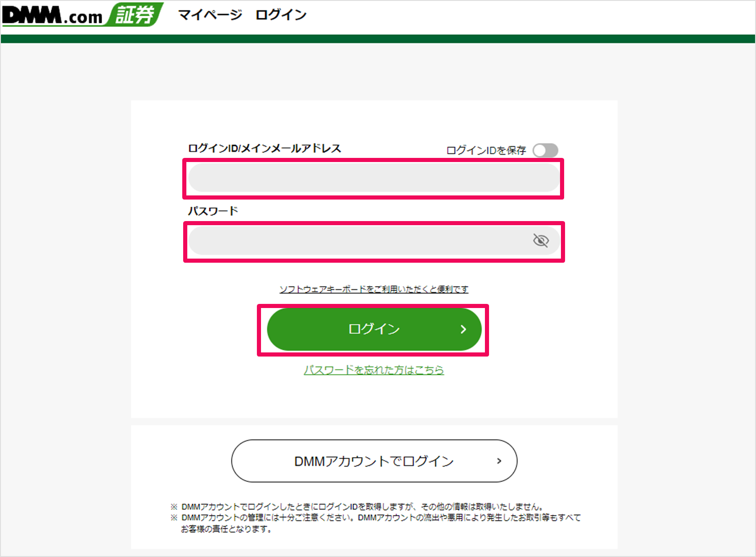Click the マイページ header text
Image resolution: width=756 pixels, height=557 pixels.
tap(210, 15)
